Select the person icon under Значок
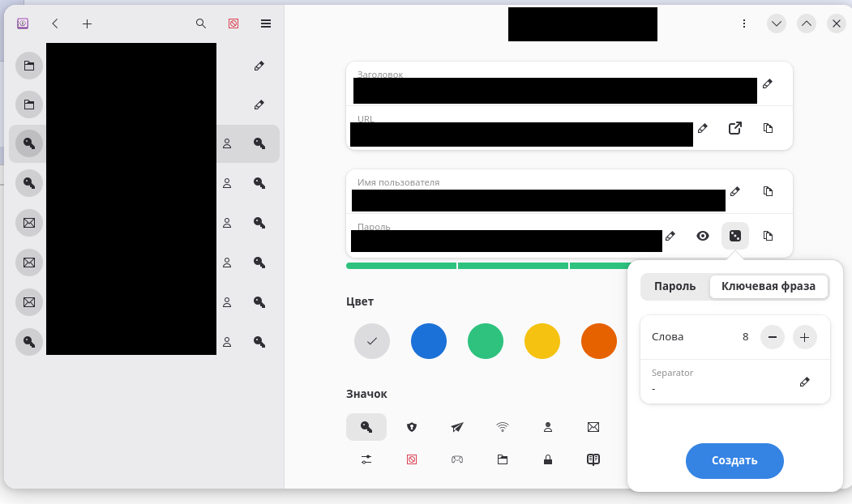Viewport: 852px width, 504px height. tap(548, 427)
